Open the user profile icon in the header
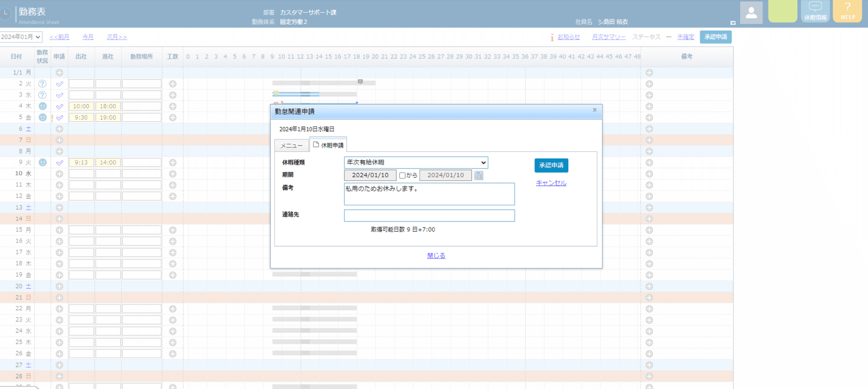Viewport: 868px width, 389px height. click(751, 13)
